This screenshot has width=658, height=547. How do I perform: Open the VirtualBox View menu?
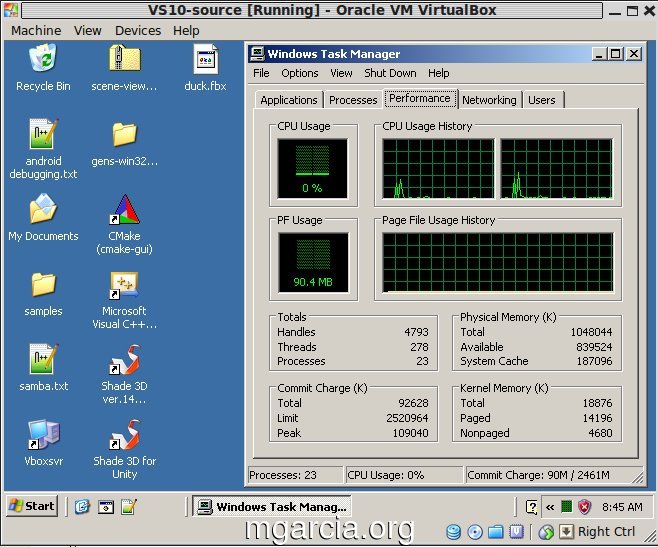[88, 31]
